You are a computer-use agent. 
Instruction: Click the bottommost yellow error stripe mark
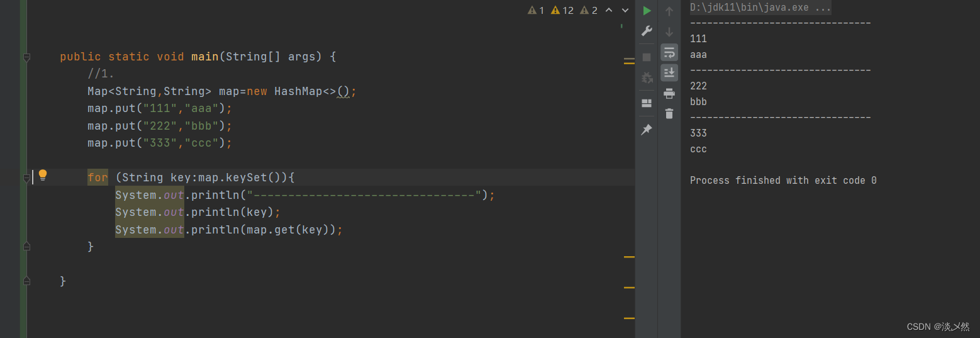click(x=629, y=318)
